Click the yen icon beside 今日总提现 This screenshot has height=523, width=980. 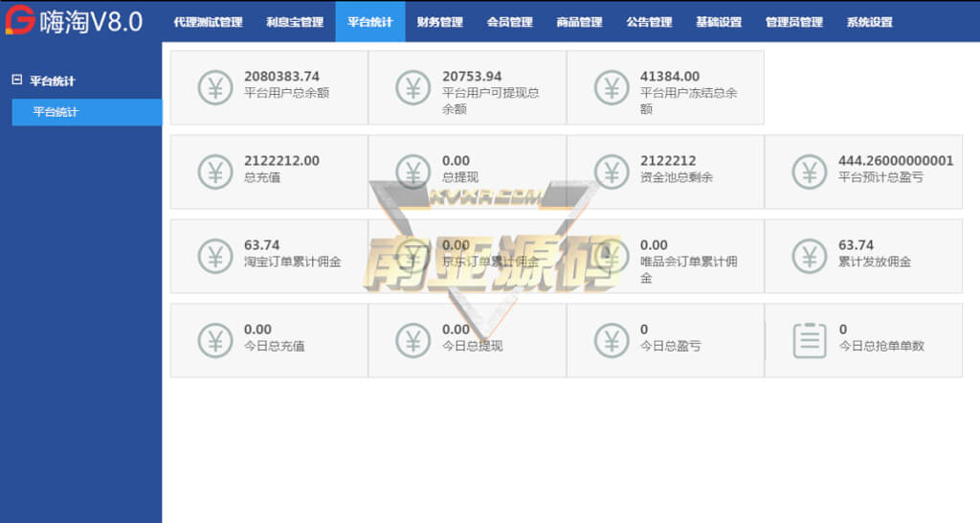click(x=413, y=341)
